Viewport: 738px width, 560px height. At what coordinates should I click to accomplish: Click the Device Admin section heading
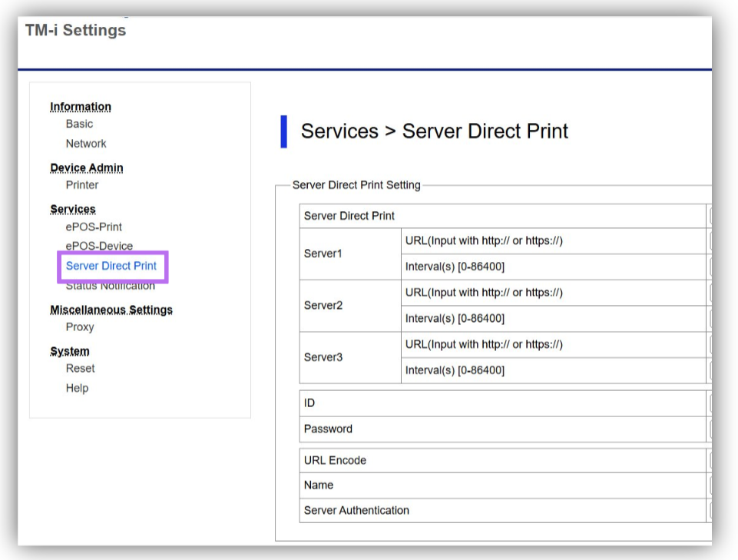coord(87,168)
